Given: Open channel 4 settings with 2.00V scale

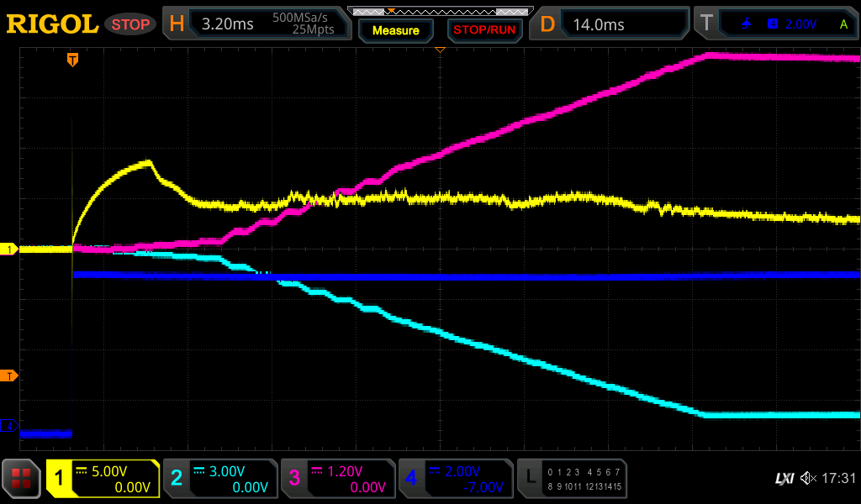Looking at the screenshot, I should point(456,478).
